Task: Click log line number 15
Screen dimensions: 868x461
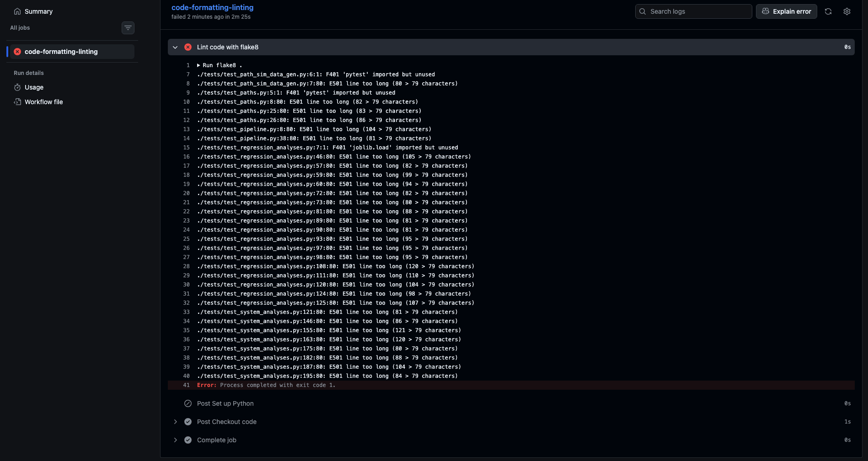Action: coord(186,148)
